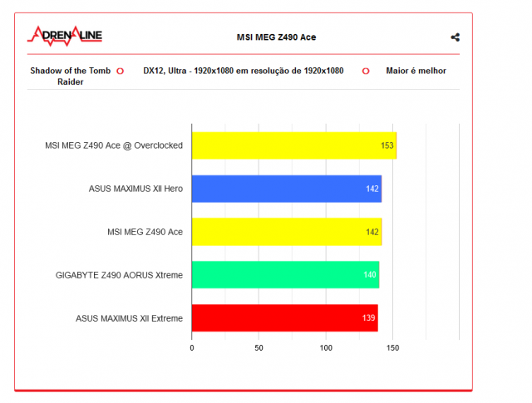Click the Maior é melhor text
This screenshot has width=532, height=403.
(416, 71)
